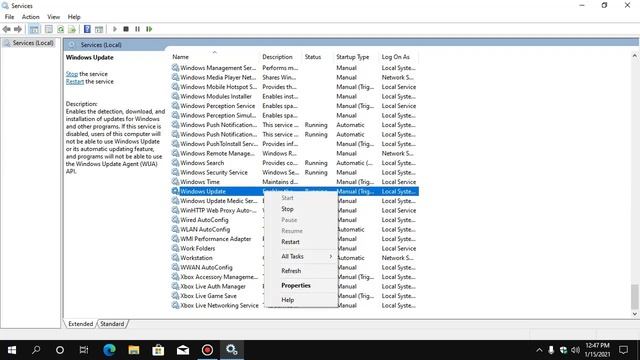The image size is (640, 360).
Task: Click the Export List toolbar icon
Action: tap(72, 29)
